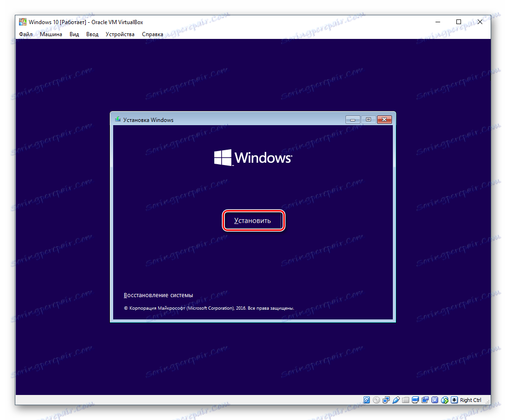Image resolution: width=506 pixels, height=420 pixels.
Task: Open the Ввод menu
Action: (x=92, y=34)
